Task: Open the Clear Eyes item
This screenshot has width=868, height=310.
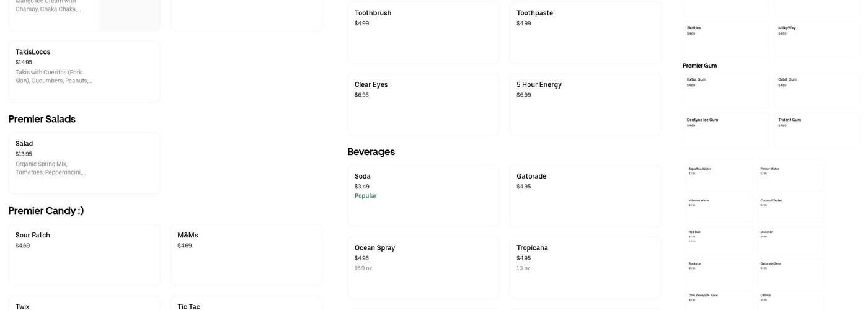Action: [423, 104]
